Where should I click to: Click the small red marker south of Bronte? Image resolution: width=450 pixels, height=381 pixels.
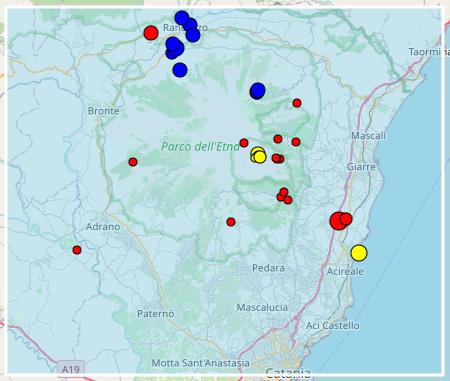133,162
